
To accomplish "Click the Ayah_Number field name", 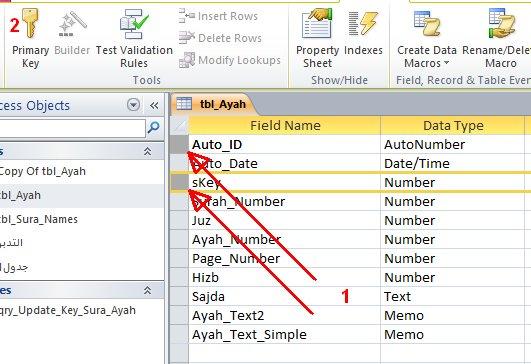I will click(236, 240).
